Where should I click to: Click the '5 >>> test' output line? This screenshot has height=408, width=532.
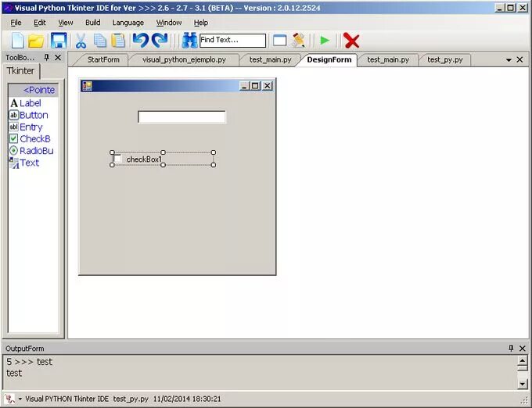(30, 362)
